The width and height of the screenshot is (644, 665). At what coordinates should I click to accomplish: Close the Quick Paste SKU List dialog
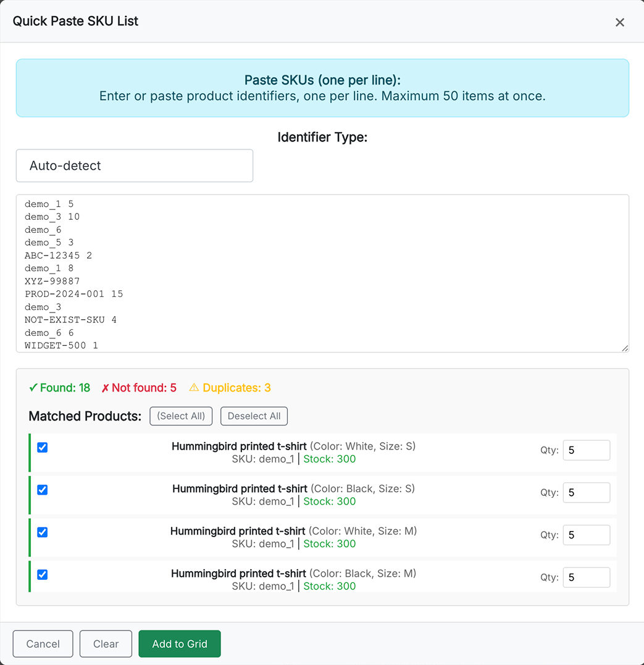[x=619, y=22]
